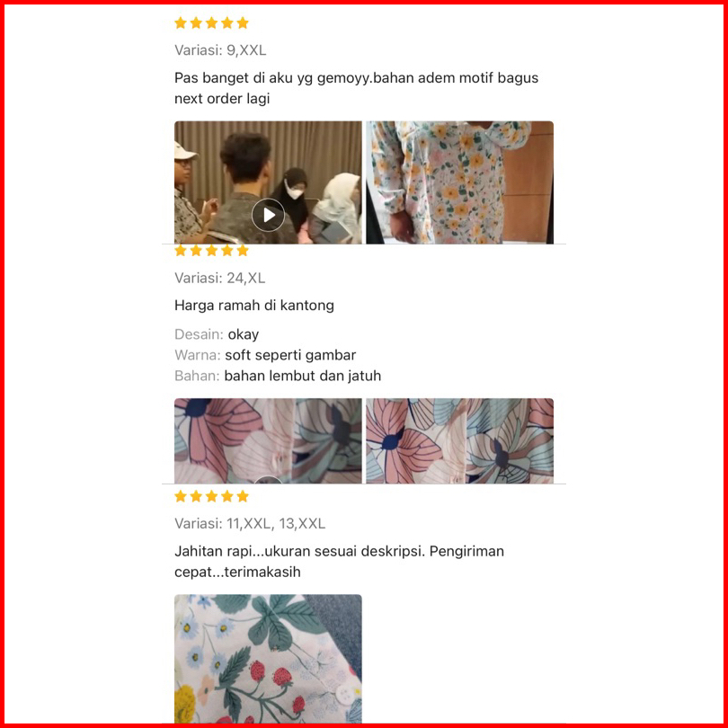Screen dimensions: 728x728
Task: Open the left butterfly-pattern fabric thumbnail
Action: [x=268, y=440]
